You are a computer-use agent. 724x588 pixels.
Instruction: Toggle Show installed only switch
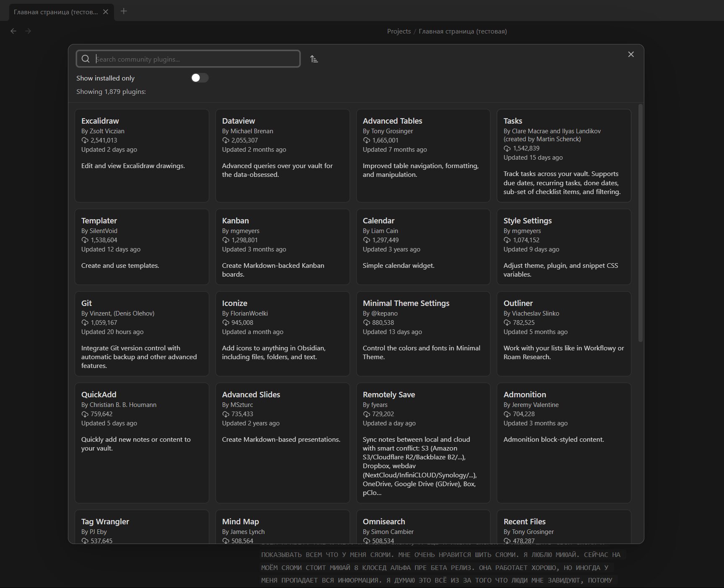[200, 78]
